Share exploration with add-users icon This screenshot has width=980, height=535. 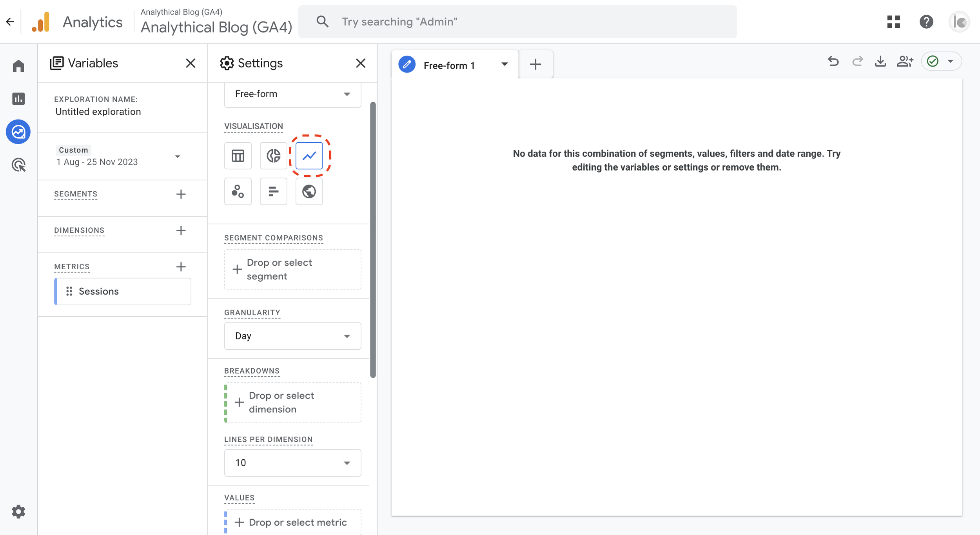pyautogui.click(x=904, y=62)
